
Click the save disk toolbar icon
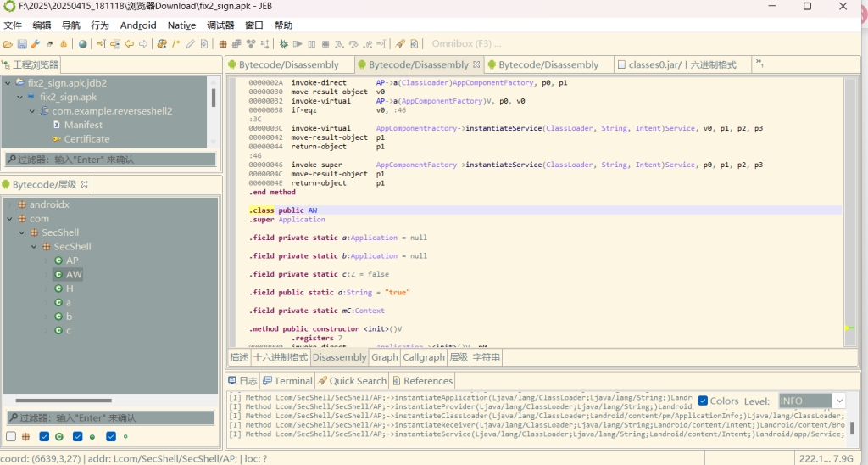22,44
